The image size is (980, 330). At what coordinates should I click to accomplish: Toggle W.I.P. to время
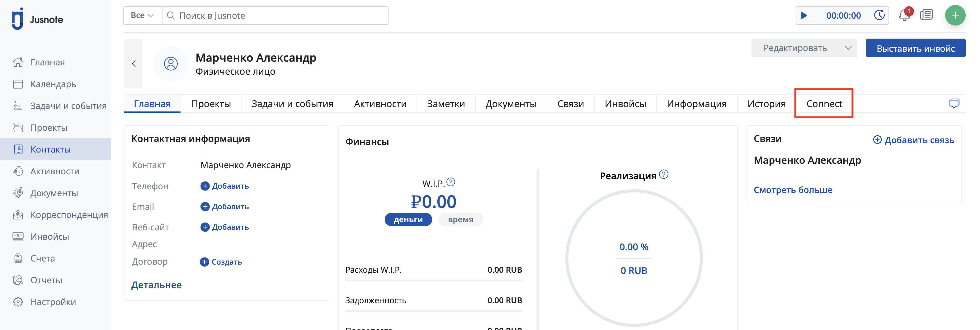point(460,219)
